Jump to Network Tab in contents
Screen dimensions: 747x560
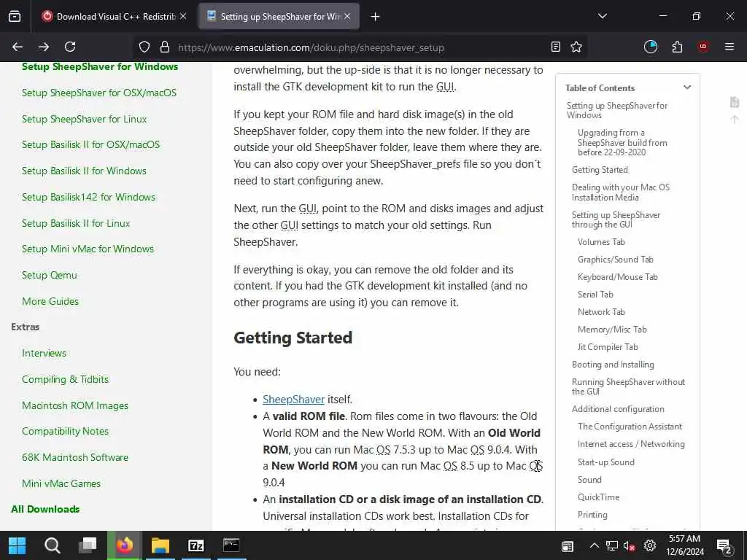601,312
